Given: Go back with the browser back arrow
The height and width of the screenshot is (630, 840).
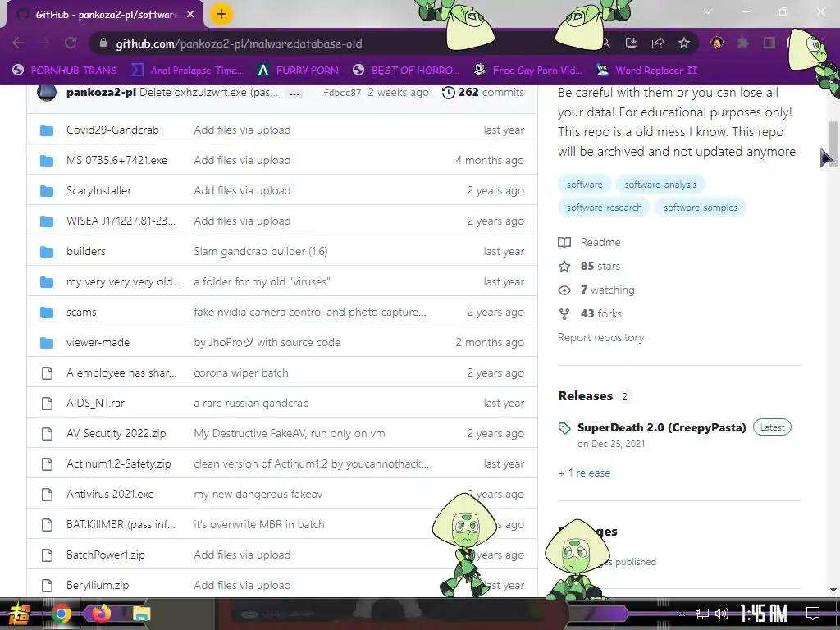Looking at the screenshot, I should [18, 43].
